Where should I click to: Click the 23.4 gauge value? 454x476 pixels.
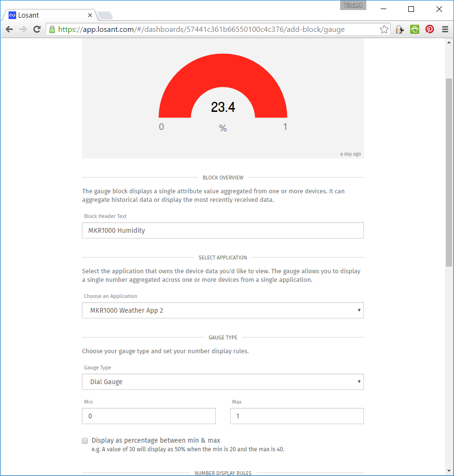tap(223, 107)
